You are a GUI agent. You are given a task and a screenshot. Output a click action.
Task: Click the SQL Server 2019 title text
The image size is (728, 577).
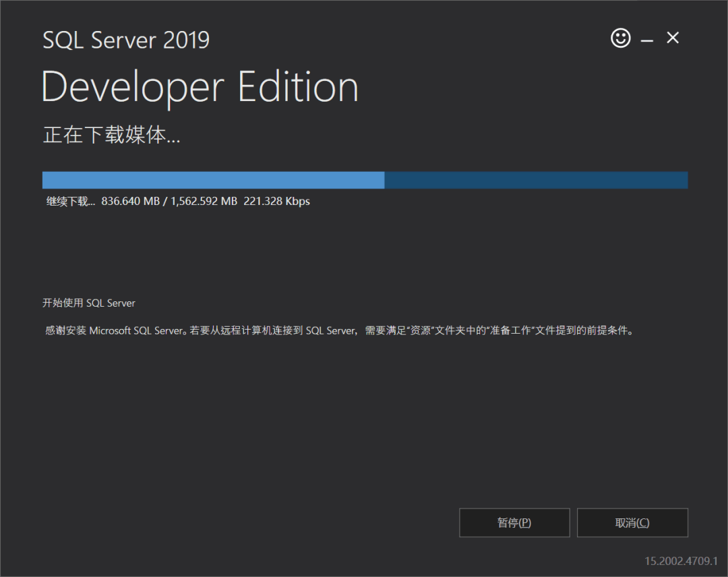coord(126,40)
